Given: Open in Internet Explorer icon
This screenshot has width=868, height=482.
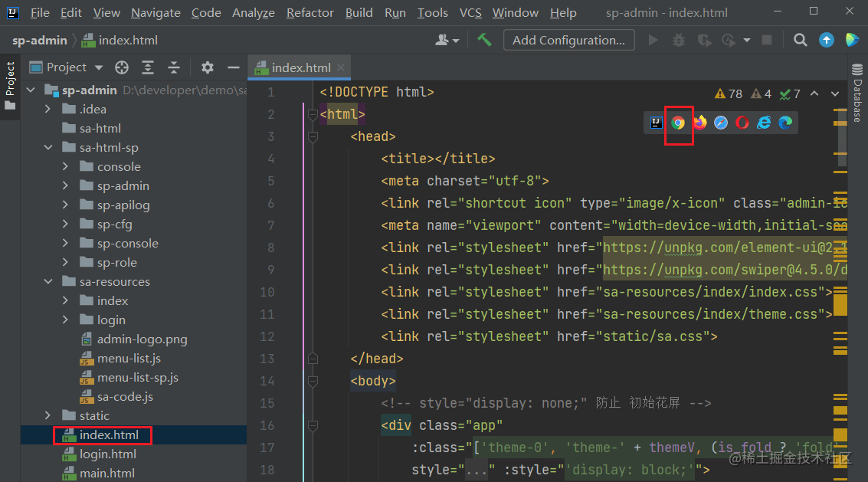Looking at the screenshot, I should [764, 123].
